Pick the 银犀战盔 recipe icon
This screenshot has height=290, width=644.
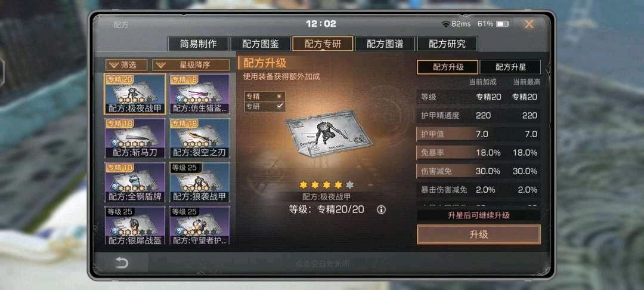click(135, 226)
